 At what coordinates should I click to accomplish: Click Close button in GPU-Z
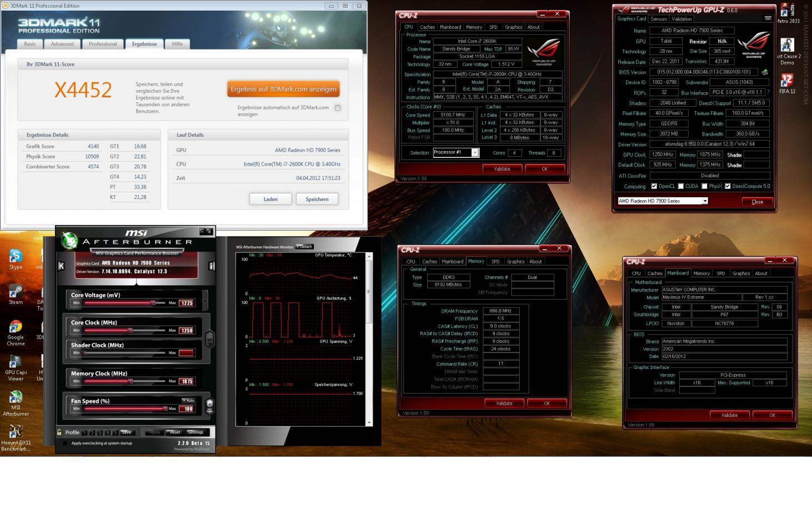point(758,202)
